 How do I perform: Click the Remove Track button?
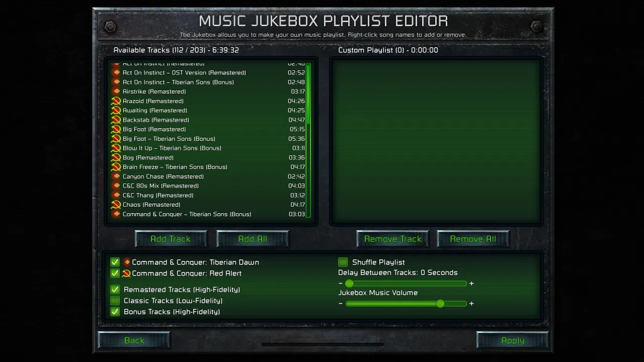coord(392,239)
